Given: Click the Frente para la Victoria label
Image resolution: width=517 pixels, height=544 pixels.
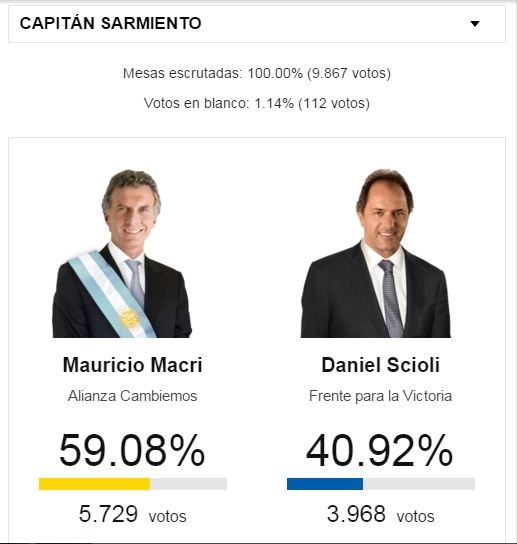Looking at the screenshot, I should tap(381, 396).
